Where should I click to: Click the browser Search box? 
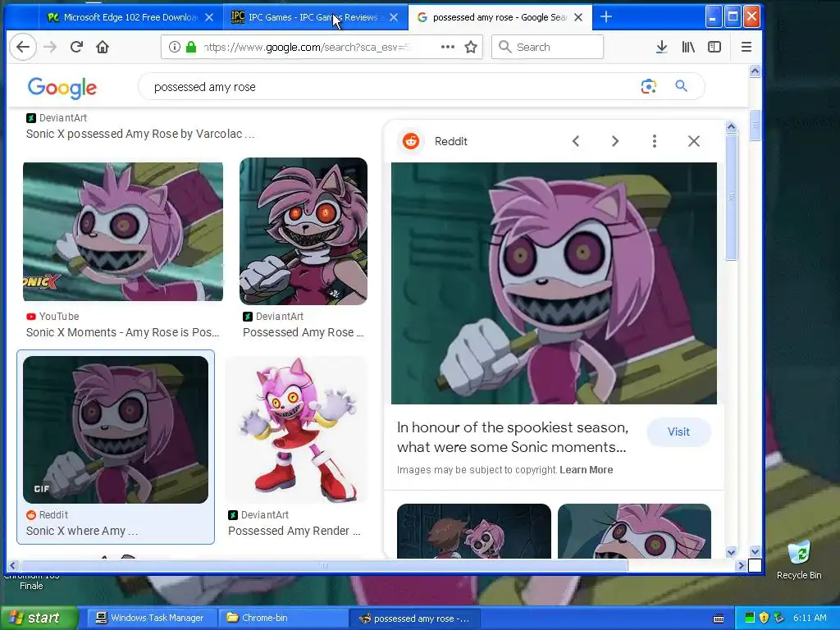click(547, 47)
